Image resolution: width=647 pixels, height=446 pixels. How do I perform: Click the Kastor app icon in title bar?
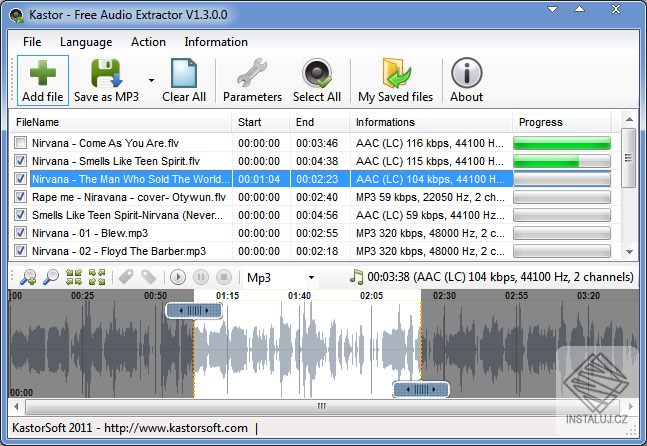tap(17, 15)
